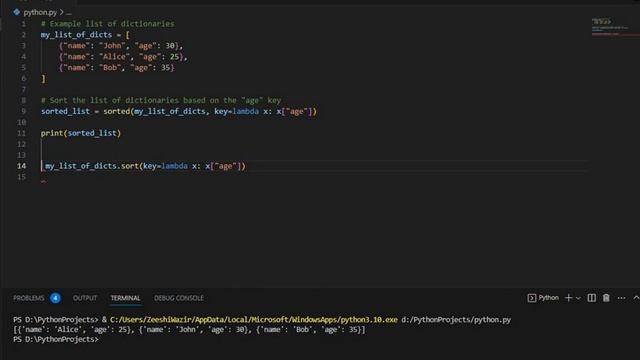Open the DEBUG CONSOLE tab
Viewport: 640px width, 360px height.
point(179,298)
